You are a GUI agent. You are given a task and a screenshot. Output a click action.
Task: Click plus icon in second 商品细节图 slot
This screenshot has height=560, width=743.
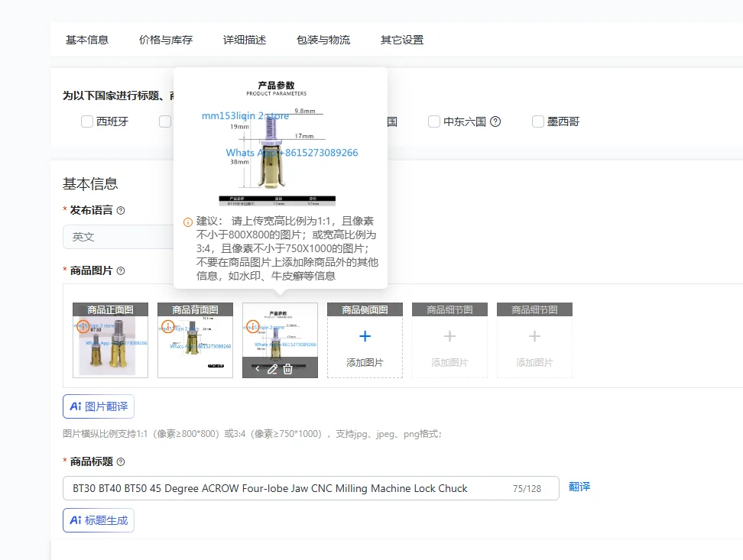(x=534, y=336)
